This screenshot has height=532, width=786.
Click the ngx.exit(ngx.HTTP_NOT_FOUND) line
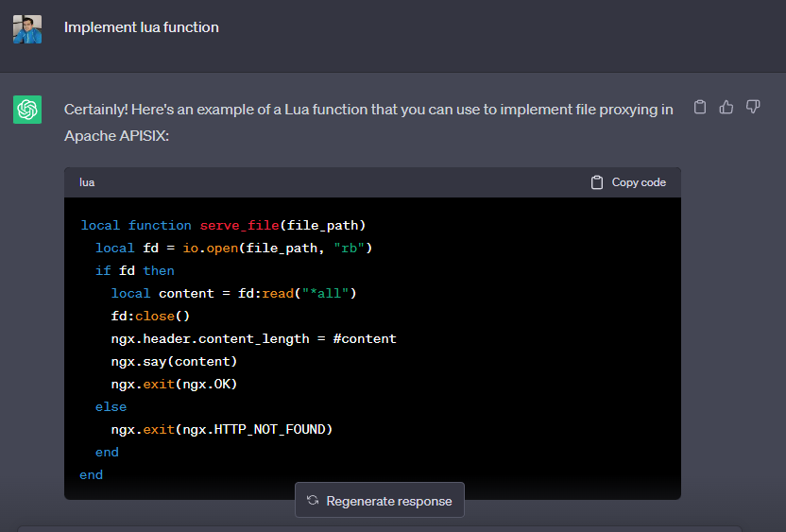222,429
